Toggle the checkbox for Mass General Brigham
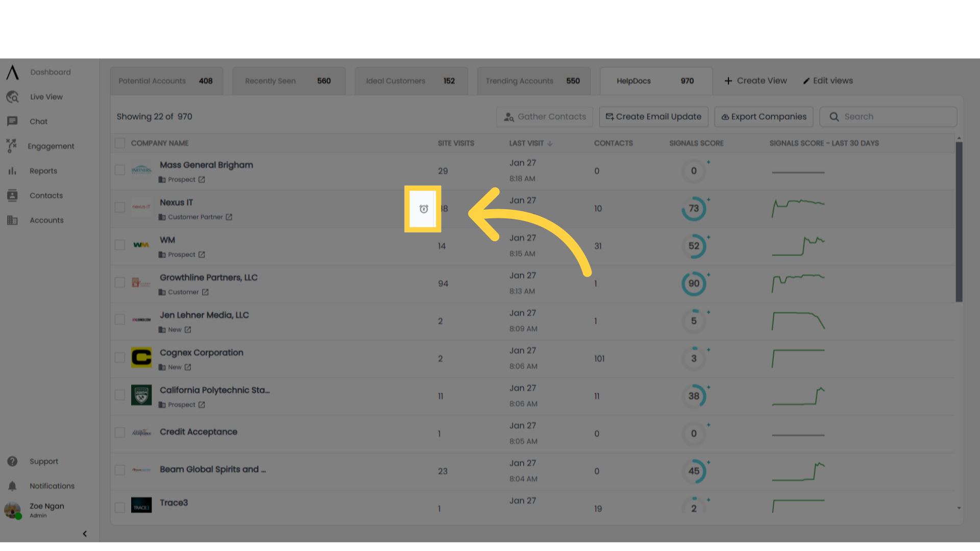980x551 pixels. pyautogui.click(x=120, y=169)
